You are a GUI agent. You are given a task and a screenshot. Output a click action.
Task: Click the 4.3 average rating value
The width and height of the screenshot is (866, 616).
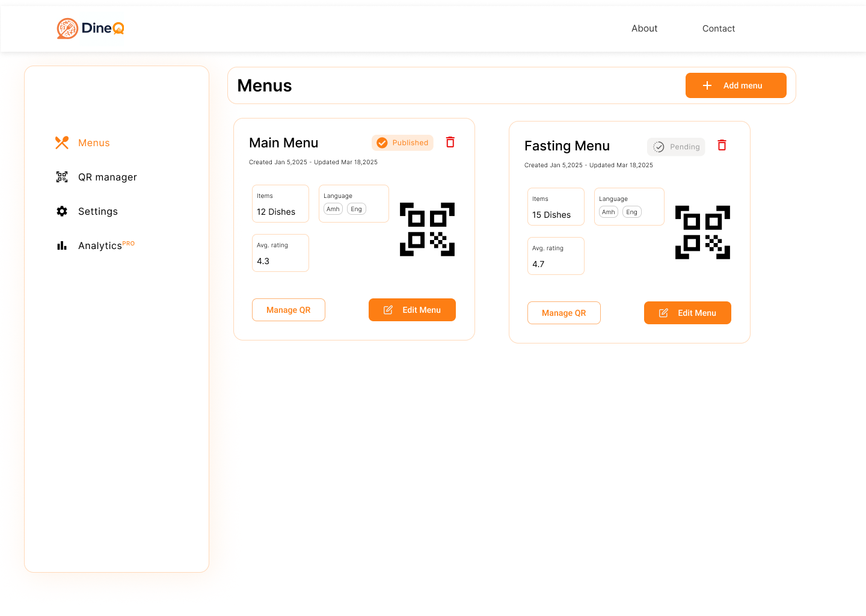coord(263,261)
